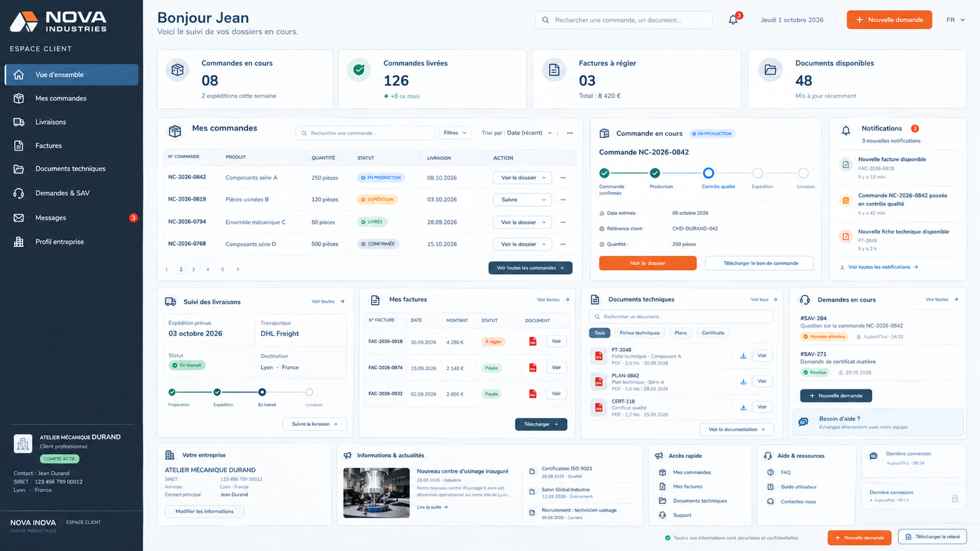The width and height of the screenshot is (980, 551).
Task: Select the Certificats document tab
Action: (713, 333)
